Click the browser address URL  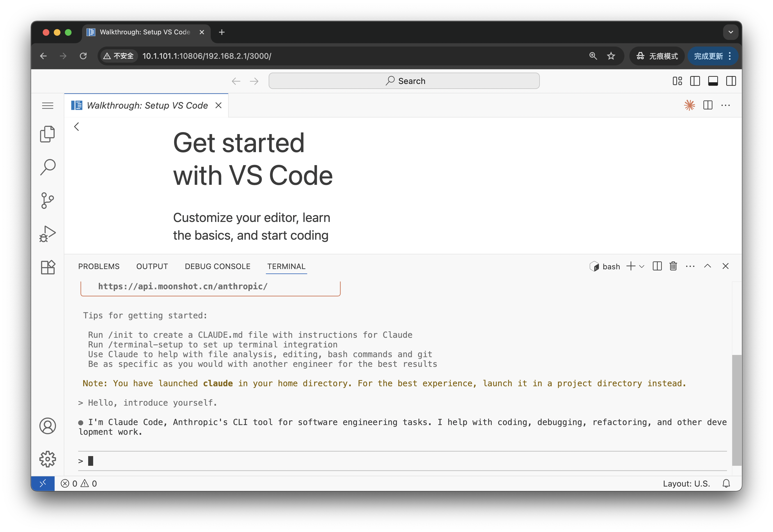click(207, 56)
